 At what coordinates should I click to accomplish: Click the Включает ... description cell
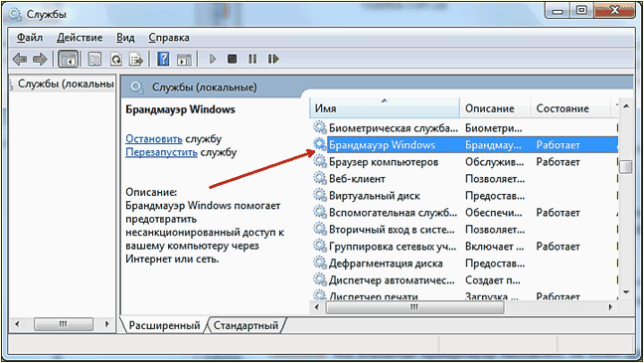click(495, 246)
